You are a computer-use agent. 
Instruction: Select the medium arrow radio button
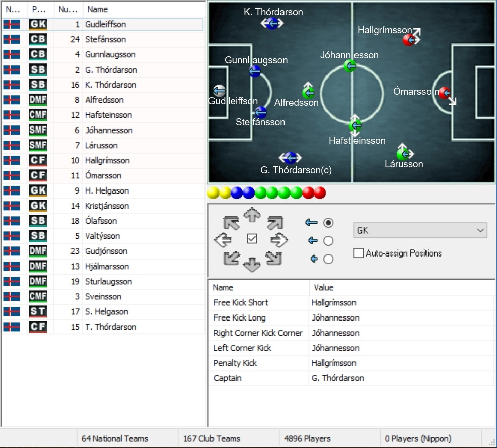[328, 241]
